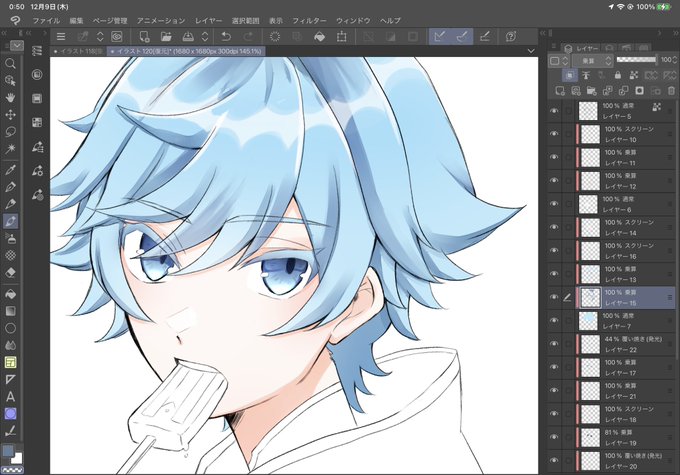Toggle Snap to special ruler in command bar
Image resolution: width=680 pixels, height=475 pixels.
coord(462,36)
